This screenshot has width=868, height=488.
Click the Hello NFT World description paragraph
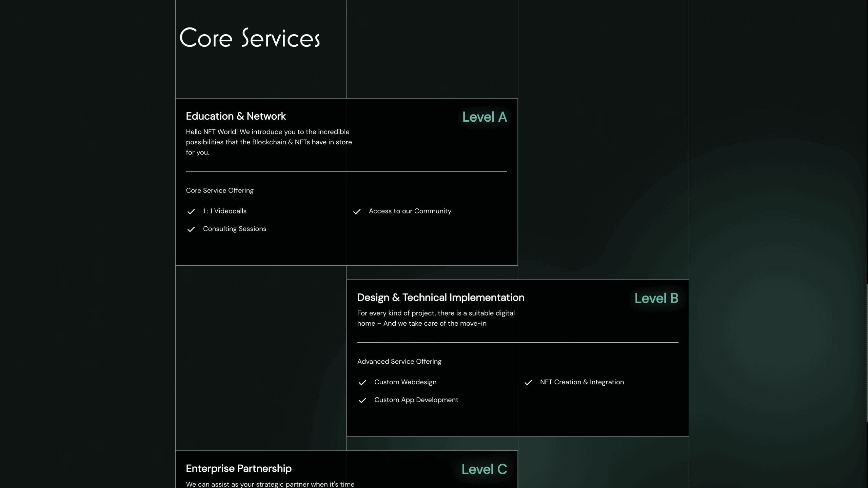pyautogui.click(x=269, y=142)
